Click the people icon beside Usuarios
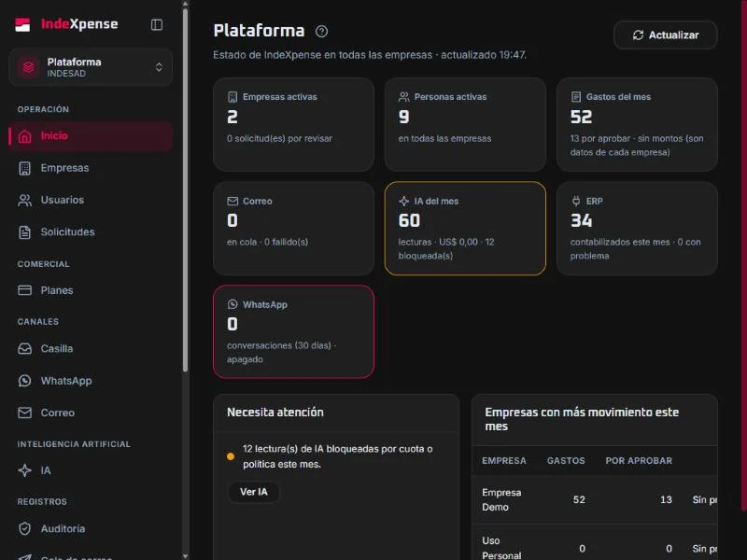The height and width of the screenshot is (560, 747). 25,200
